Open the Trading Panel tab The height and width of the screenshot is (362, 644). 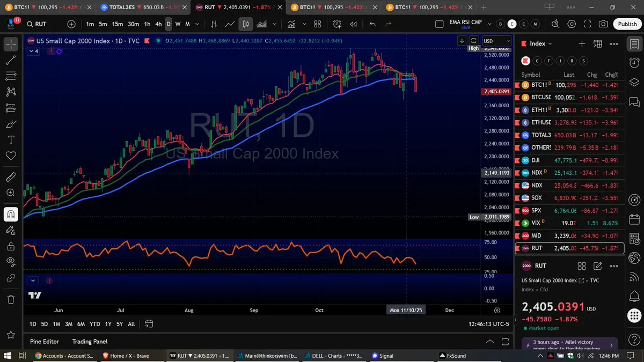pos(90,342)
